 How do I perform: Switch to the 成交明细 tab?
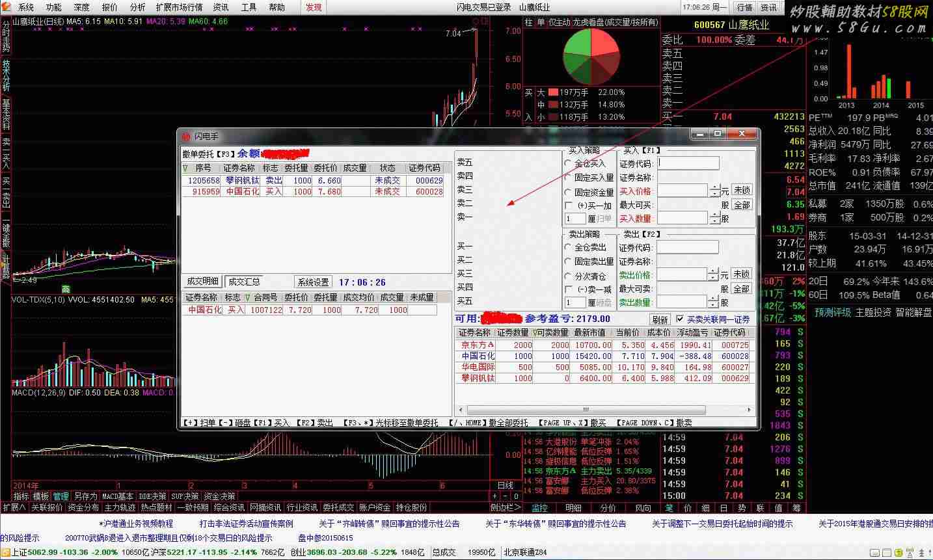[x=203, y=282]
